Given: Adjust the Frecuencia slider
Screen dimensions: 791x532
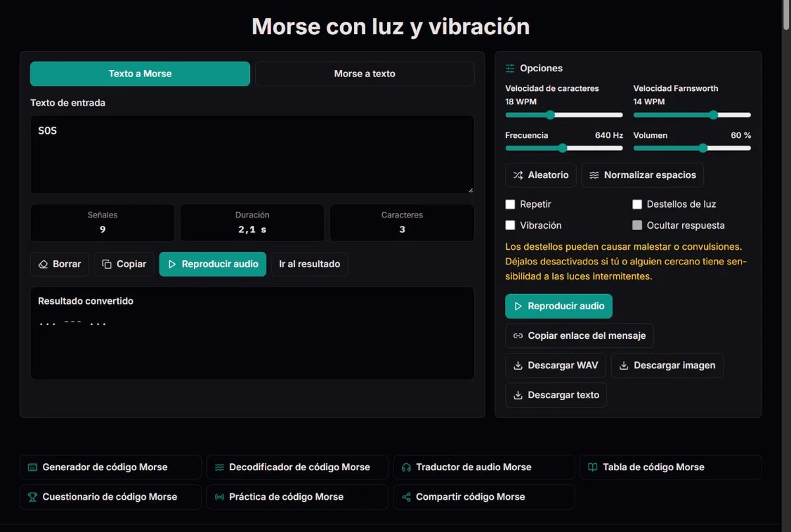Looking at the screenshot, I should 564,148.
